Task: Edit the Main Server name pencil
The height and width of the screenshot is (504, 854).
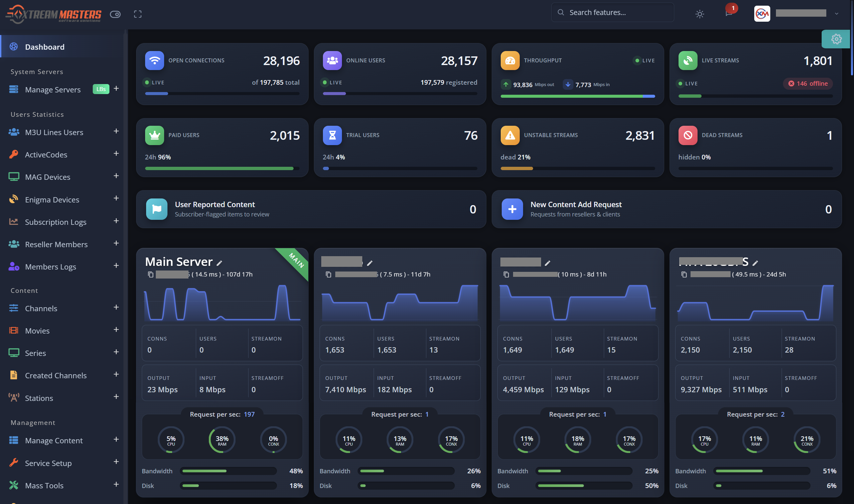Action: click(220, 263)
